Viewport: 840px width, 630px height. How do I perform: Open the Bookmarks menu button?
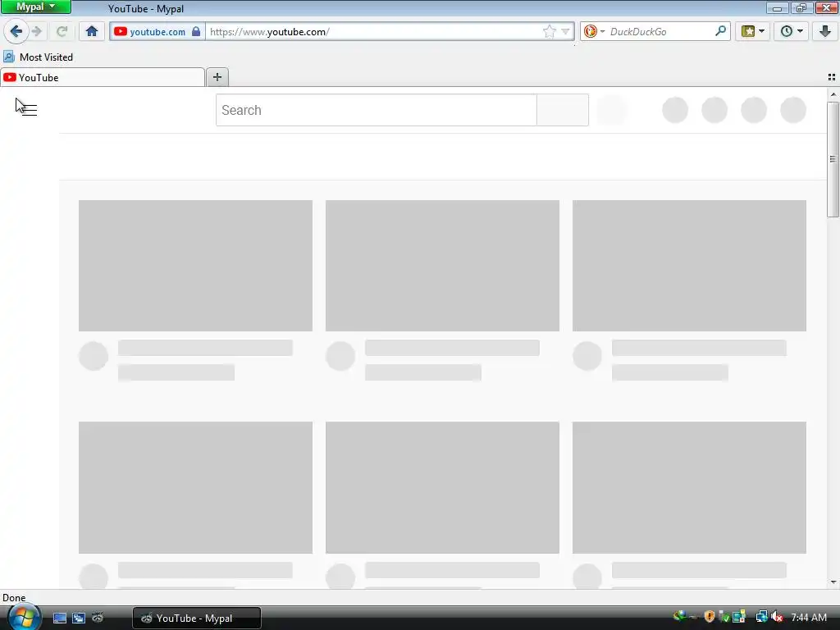(x=753, y=32)
